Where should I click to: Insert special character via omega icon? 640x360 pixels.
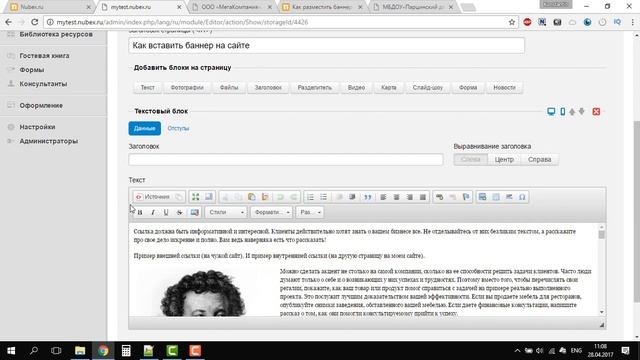tap(522, 197)
